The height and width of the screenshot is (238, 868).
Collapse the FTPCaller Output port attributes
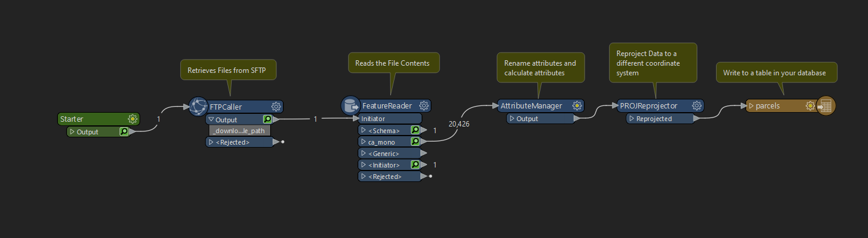pyautogui.click(x=211, y=120)
